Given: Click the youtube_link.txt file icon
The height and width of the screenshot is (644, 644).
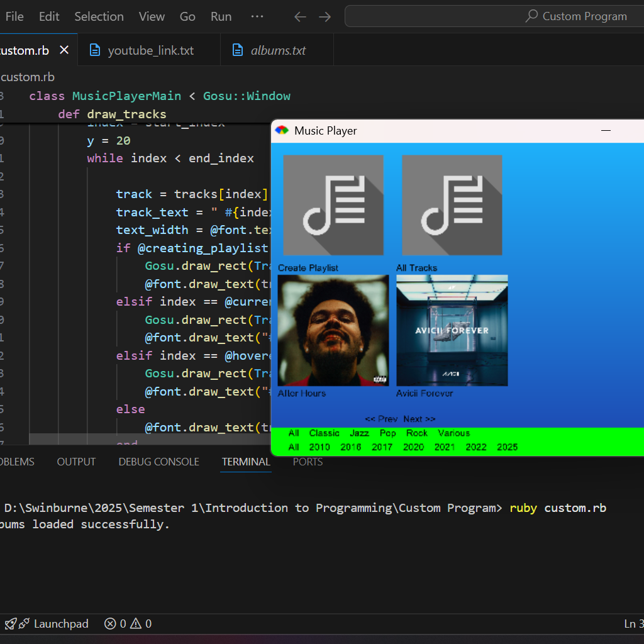Looking at the screenshot, I should click(95, 50).
